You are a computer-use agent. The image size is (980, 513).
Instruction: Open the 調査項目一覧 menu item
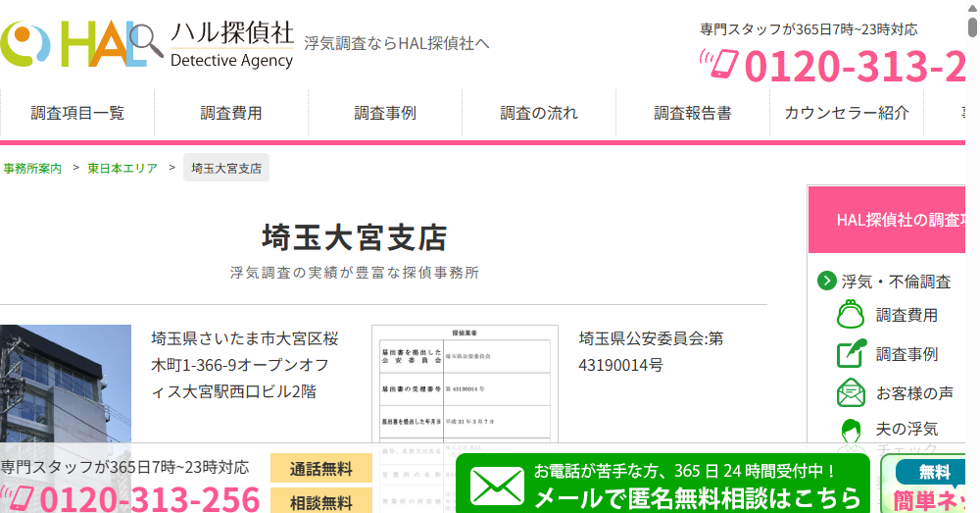77,113
